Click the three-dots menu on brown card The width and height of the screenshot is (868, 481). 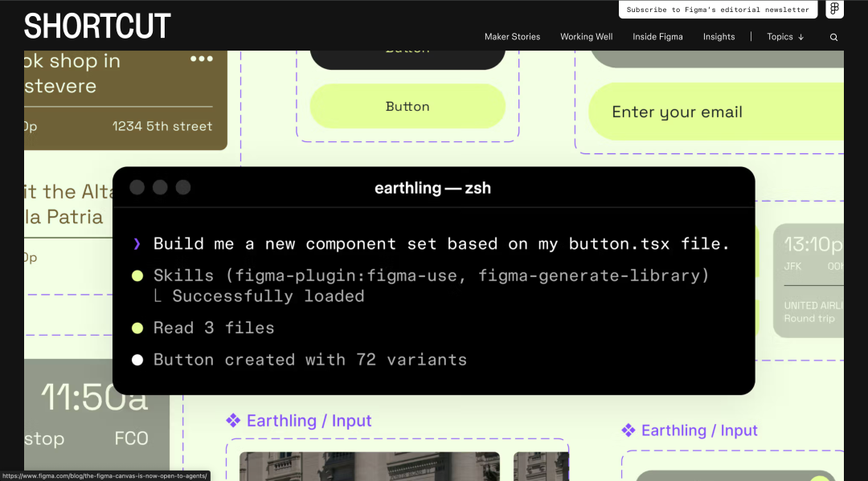click(x=202, y=59)
